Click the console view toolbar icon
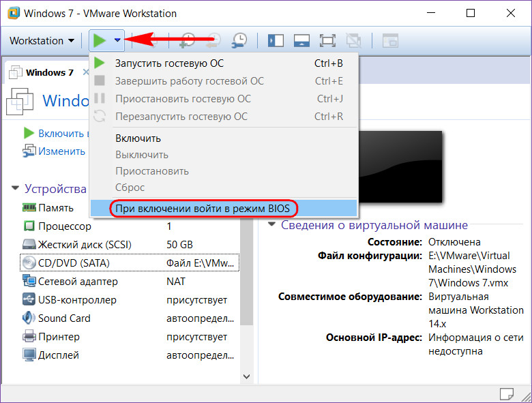The height and width of the screenshot is (403, 532). [x=390, y=40]
